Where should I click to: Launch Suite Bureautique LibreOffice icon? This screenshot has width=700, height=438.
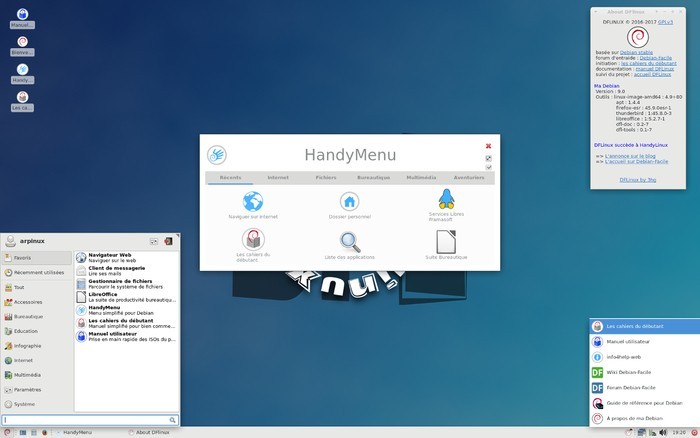click(x=447, y=241)
